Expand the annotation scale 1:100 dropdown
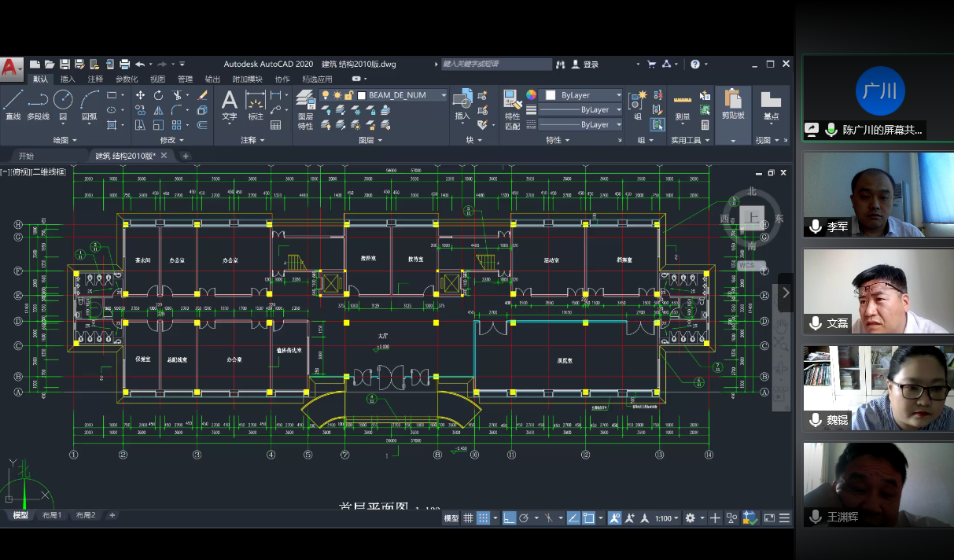Image resolution: width=954 pixels, height=560 pixels. click(x=667, y=518)
